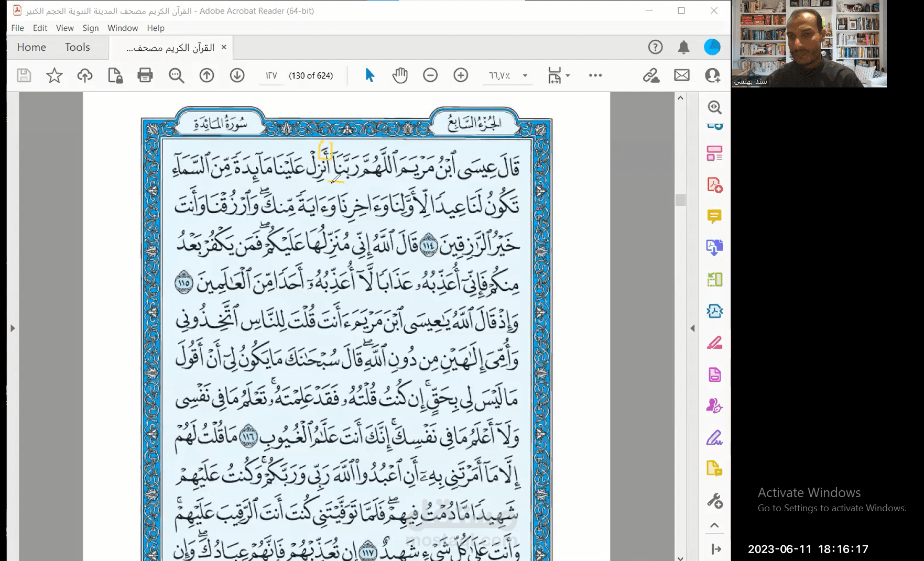924x561 pixels.
Task: Open the find text magnifier tool
Action: point(176,75)
